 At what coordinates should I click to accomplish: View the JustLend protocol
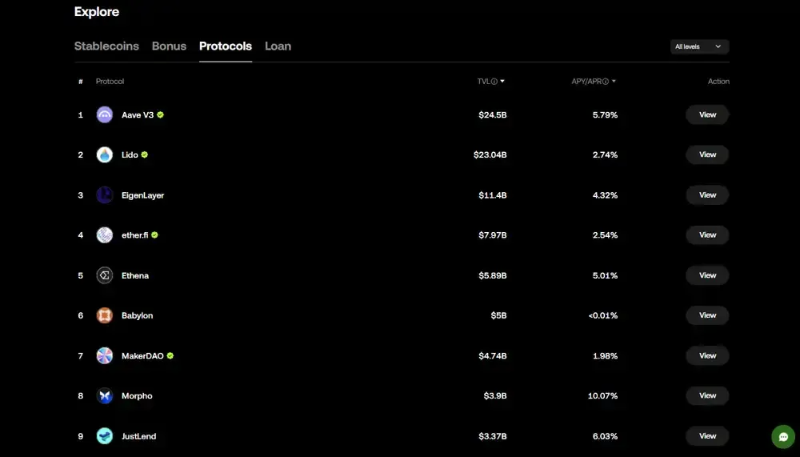pyautogui.click(x=707, y=436)
